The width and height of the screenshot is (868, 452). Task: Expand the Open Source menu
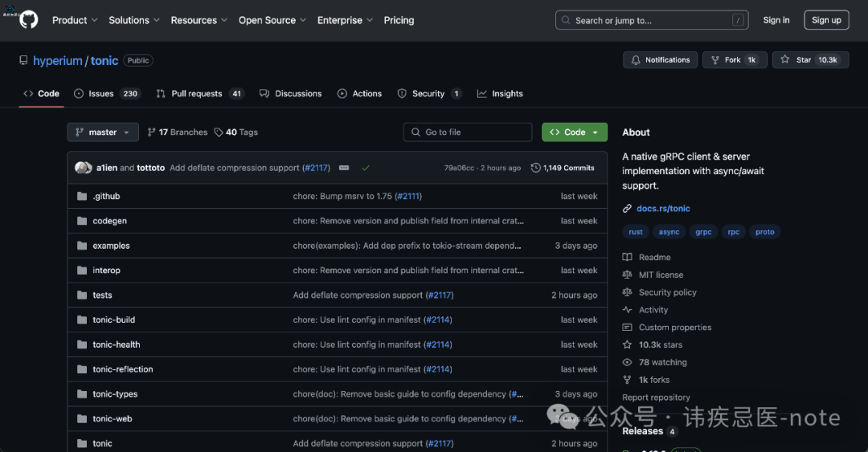point(272,20)
